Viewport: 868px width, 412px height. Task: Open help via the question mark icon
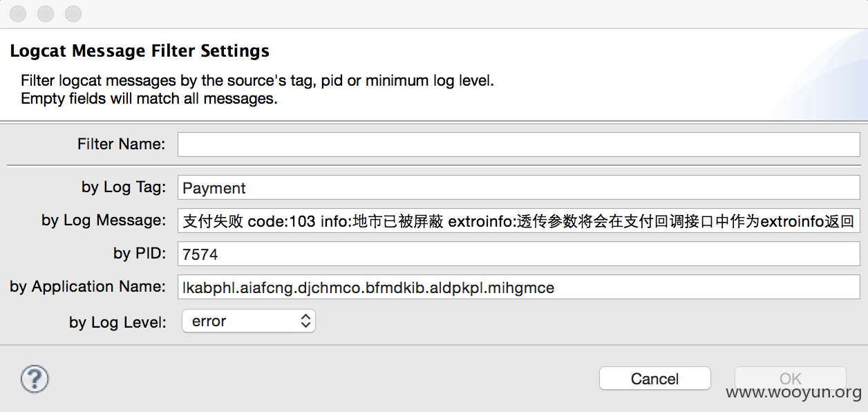tap(35, 379)
